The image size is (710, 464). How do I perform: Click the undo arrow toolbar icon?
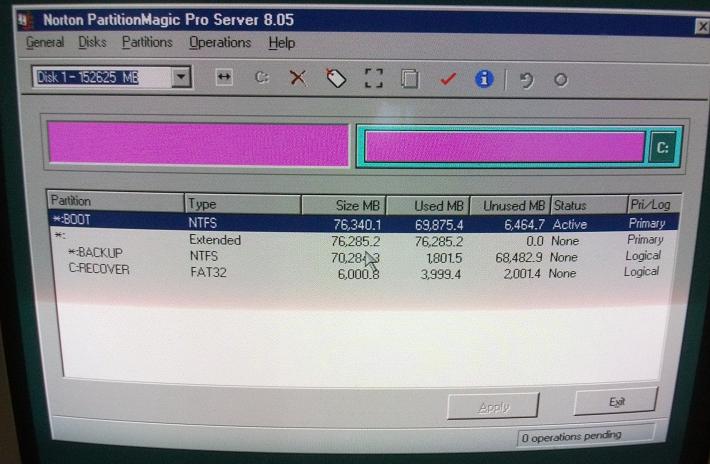pyautogui.click(x=527, y=81)
